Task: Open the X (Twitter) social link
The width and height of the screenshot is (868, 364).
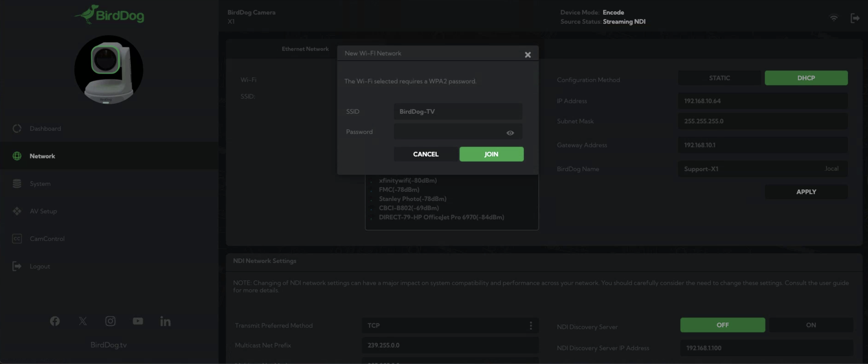Action: 83,321
